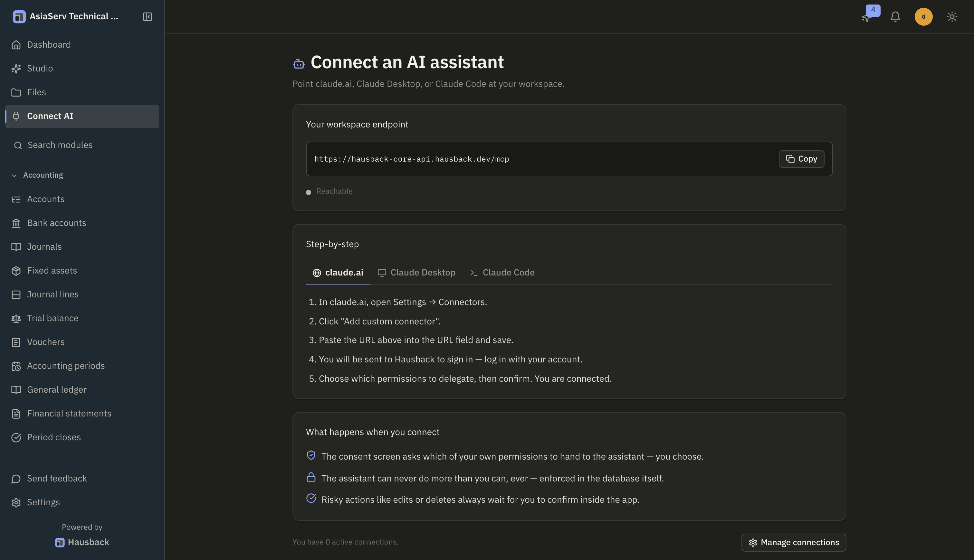Screen dimensions: 974x560
Task: Click the Hausback powered-by logo
Action: pyautogui.click(x=82, y=542)
